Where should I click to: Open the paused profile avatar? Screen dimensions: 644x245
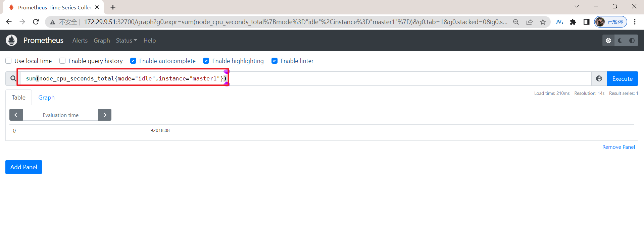click(610, 22)
